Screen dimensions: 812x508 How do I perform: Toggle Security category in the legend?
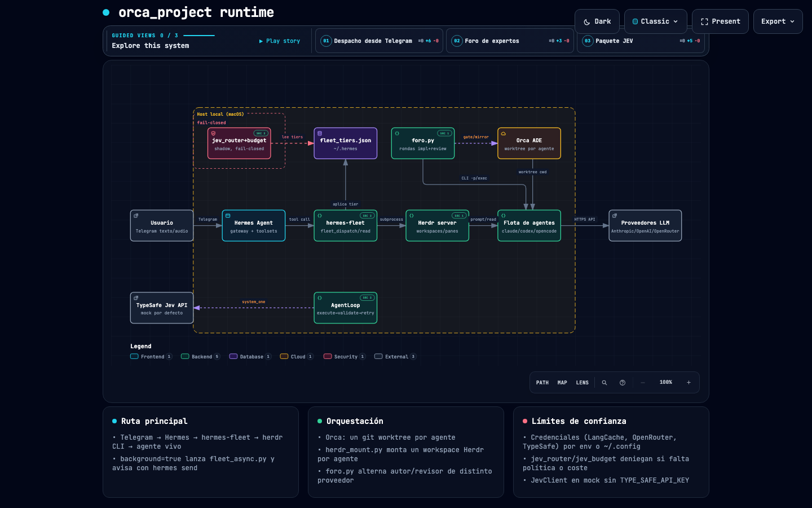[x=345, y=357]
